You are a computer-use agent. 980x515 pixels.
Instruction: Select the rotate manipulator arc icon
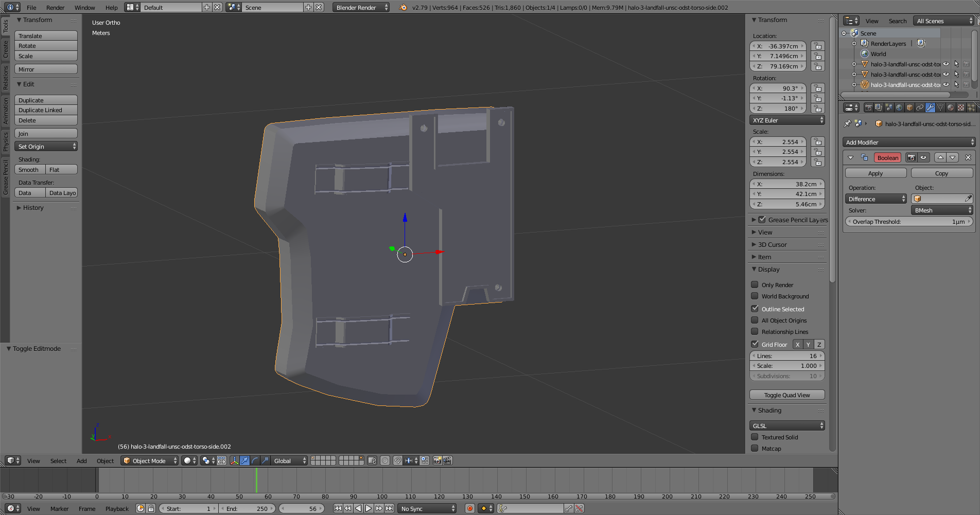pos(255,460)
